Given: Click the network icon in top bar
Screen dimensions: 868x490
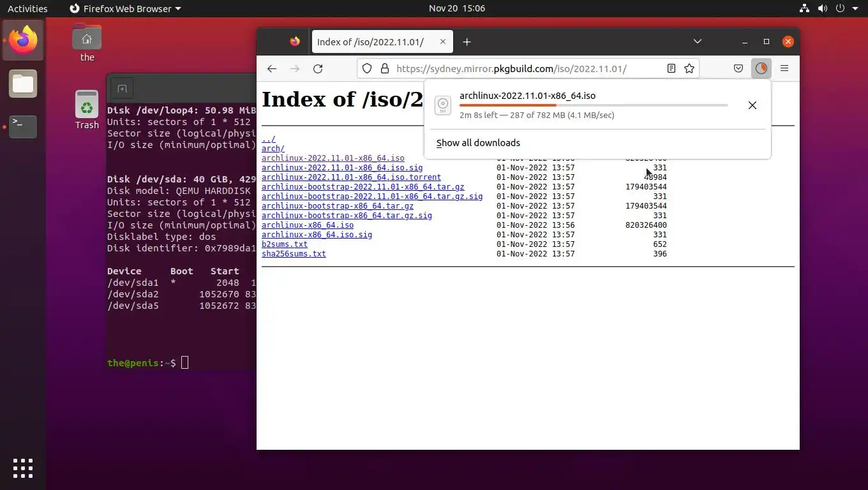Looking at the screenshot, I should [x=804, y=8].
